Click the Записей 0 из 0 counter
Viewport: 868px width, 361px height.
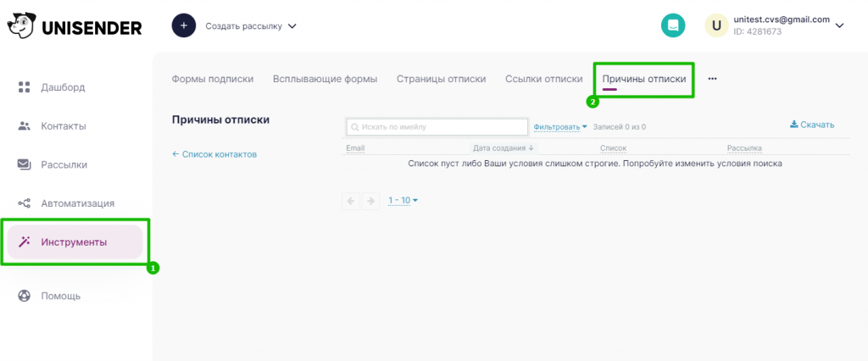pyautogui.click(x=620, y=127)
